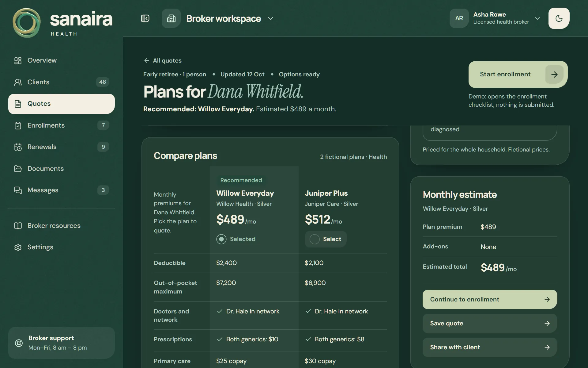Click the Renewals badge showing 9
This screenshot has width=588, height=368.
(x=103, y=147)
